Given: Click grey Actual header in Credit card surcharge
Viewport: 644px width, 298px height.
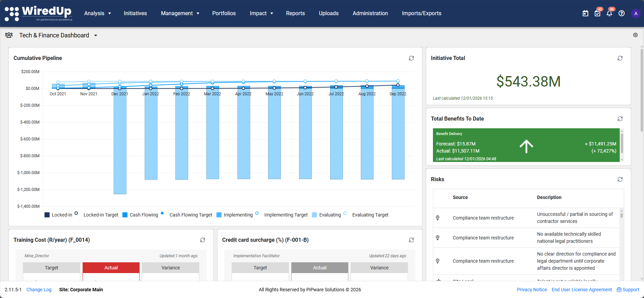Looking at the screenshot, I should 320,268.
